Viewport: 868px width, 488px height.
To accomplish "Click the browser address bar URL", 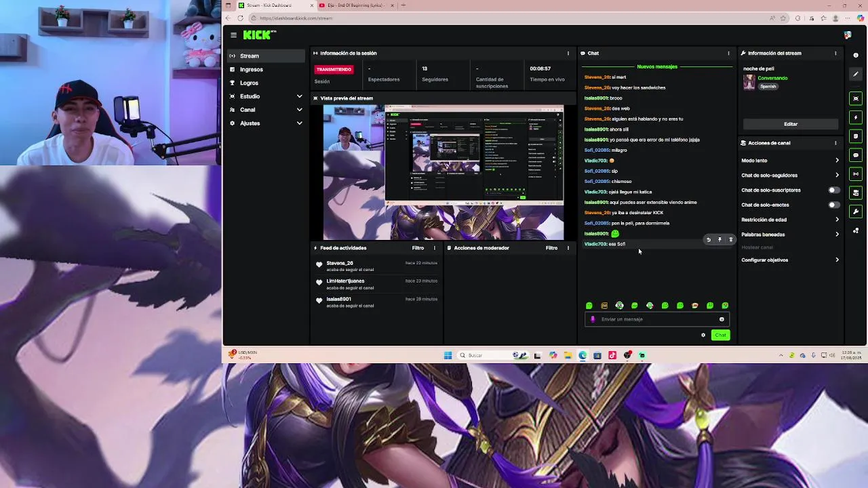I will pyautogui.click(x=296, y=18).
